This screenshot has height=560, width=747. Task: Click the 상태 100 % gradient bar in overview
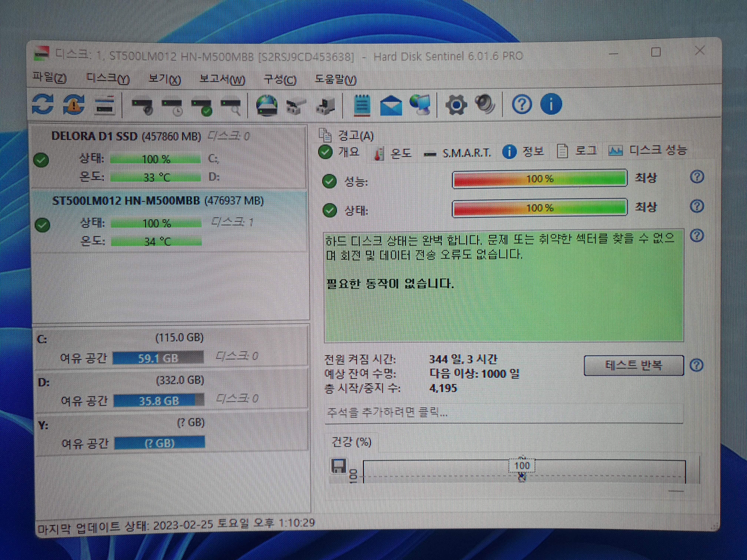[x=540, y=208]
